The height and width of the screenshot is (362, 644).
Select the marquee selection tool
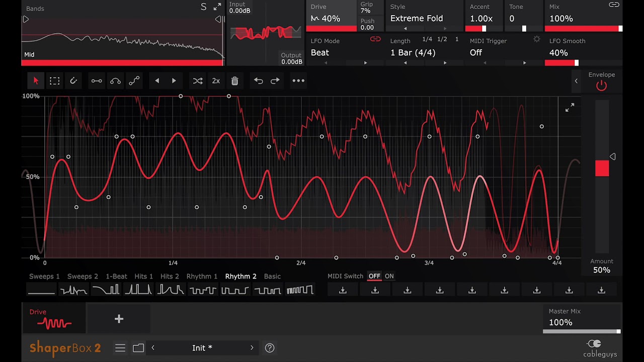point(55,80)
